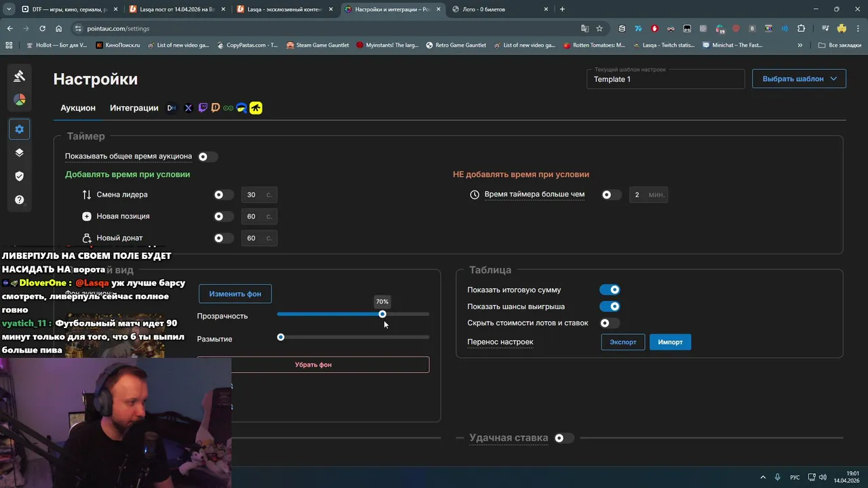The height and width of the screenshot is (488, 868).
Task: Enable the Смена лидера switch
Action: pos(223,195)
